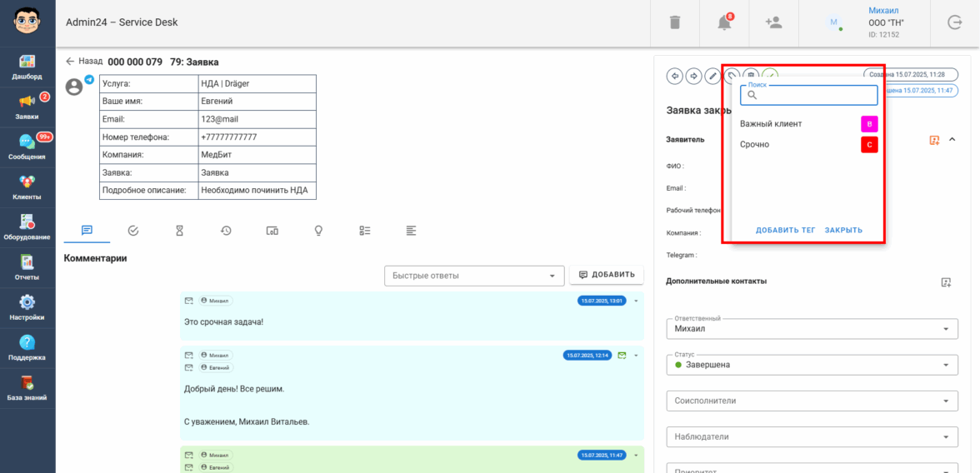Open the Поддержка help section
Viewport: 980px width, 473px height.
[27, 348]
